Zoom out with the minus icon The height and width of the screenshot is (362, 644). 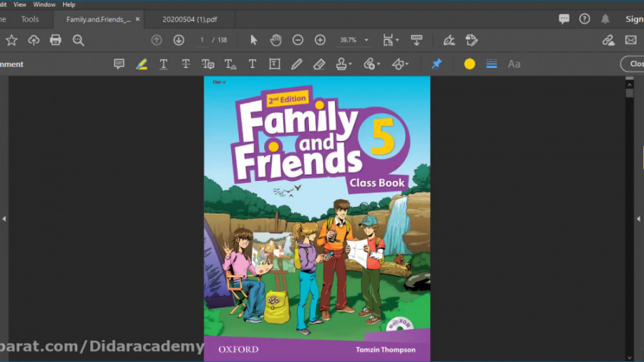click(x=298, y=40)
